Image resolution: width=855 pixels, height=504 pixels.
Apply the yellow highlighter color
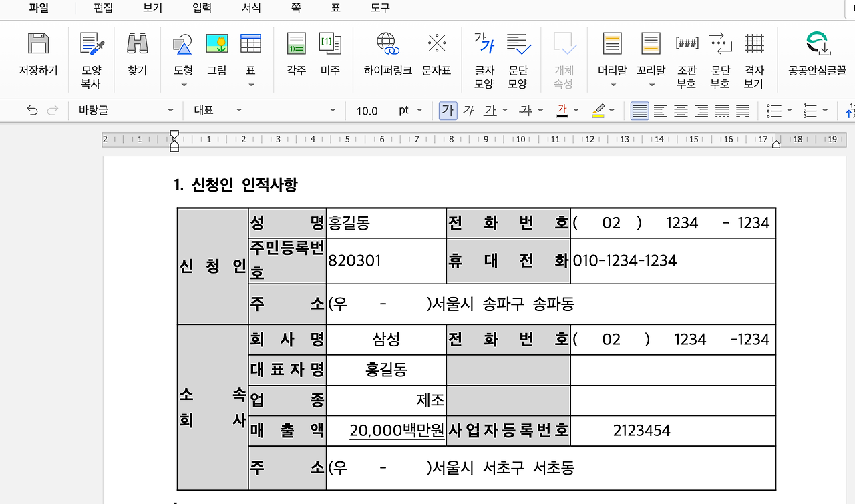598,111
